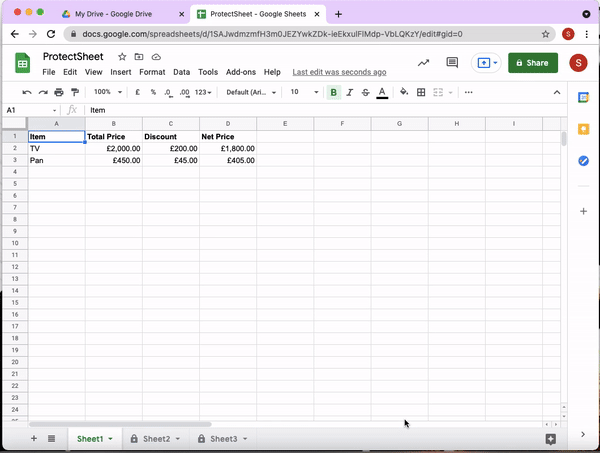Open the fill color bucket
The width and height of the screenshot is (600, 453).
click(404, 92)
